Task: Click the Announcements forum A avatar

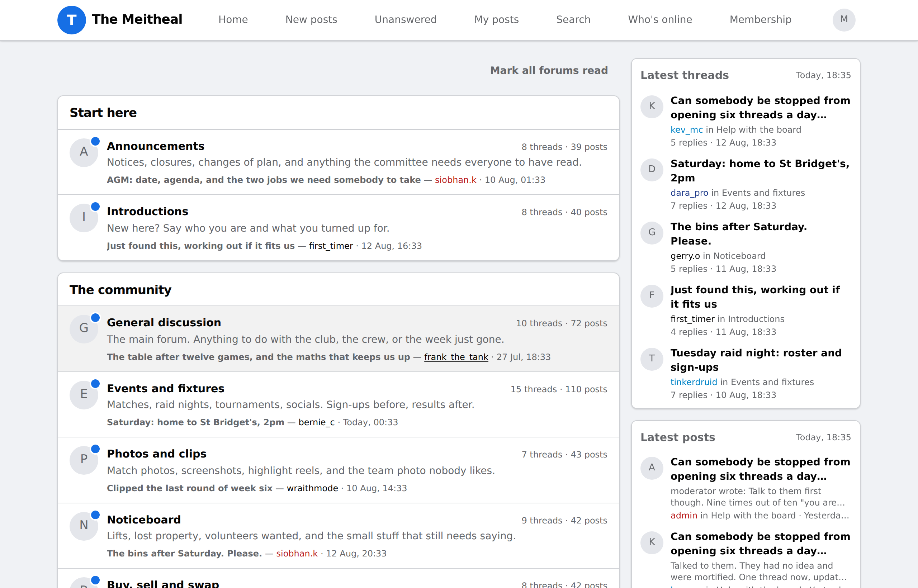Action: (x=84, y=152)
